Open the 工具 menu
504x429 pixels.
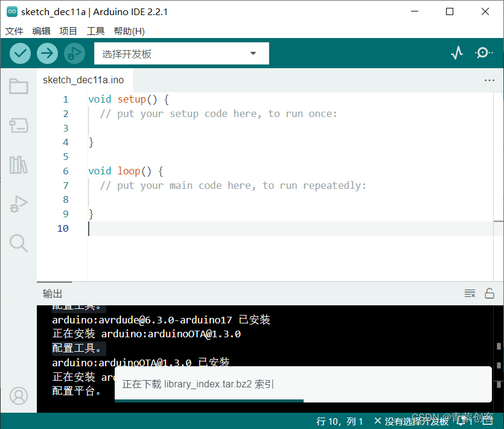point(95,31)
